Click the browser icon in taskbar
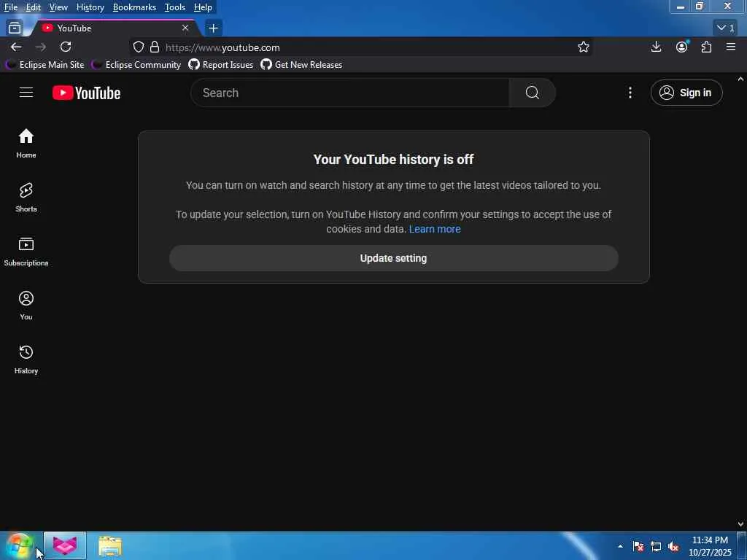747x560 pixels. [65, 545]
